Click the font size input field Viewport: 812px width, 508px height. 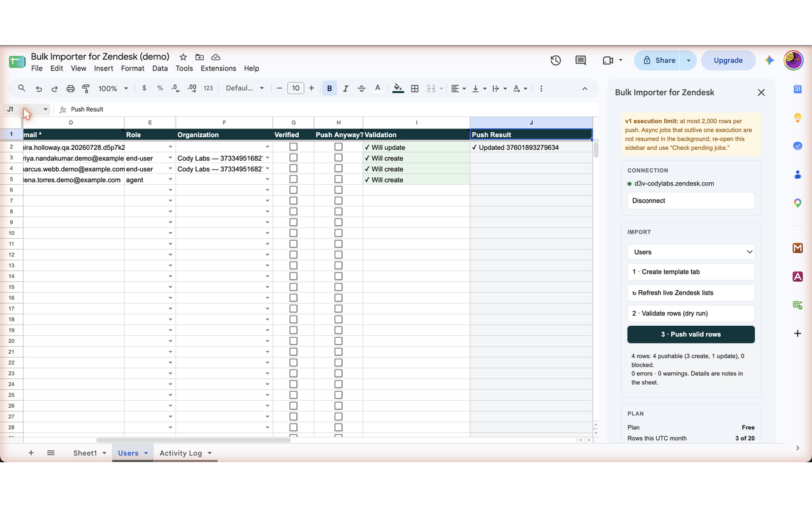tap(296, 88)
